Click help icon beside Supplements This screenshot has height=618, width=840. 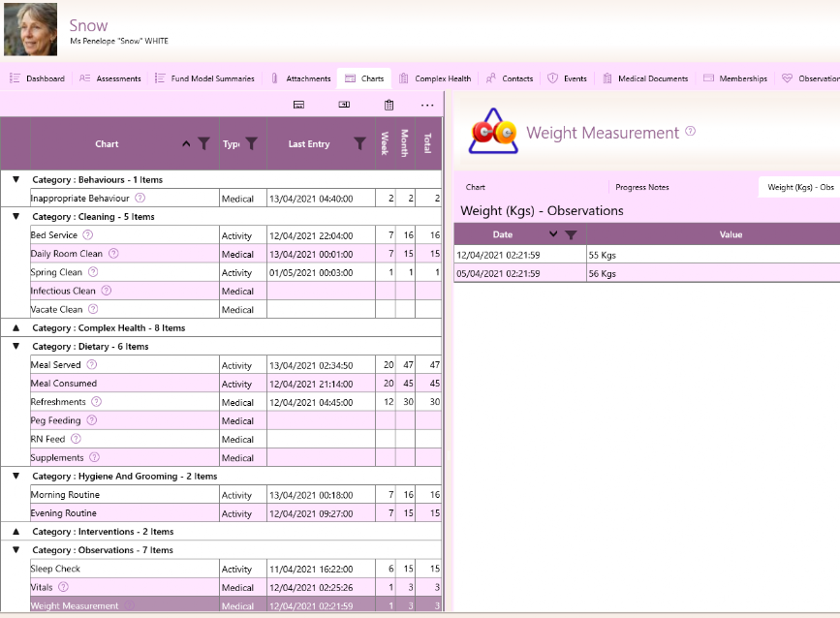pyautogui.click(x=94, y=457)
